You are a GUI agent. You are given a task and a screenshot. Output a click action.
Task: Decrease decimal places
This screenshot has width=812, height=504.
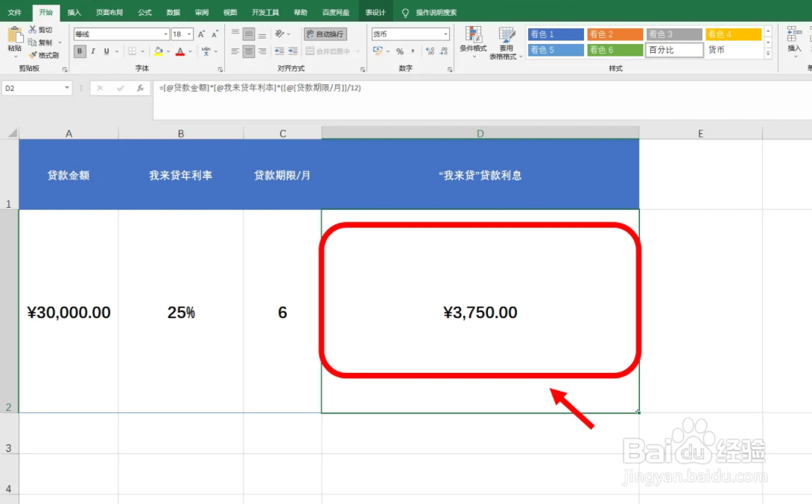(x=443, y=51)
